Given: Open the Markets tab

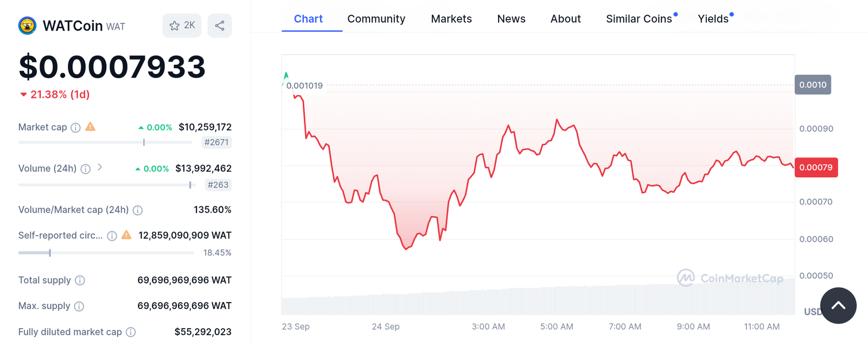Looking at the screenshot, I should pos(451,19).
